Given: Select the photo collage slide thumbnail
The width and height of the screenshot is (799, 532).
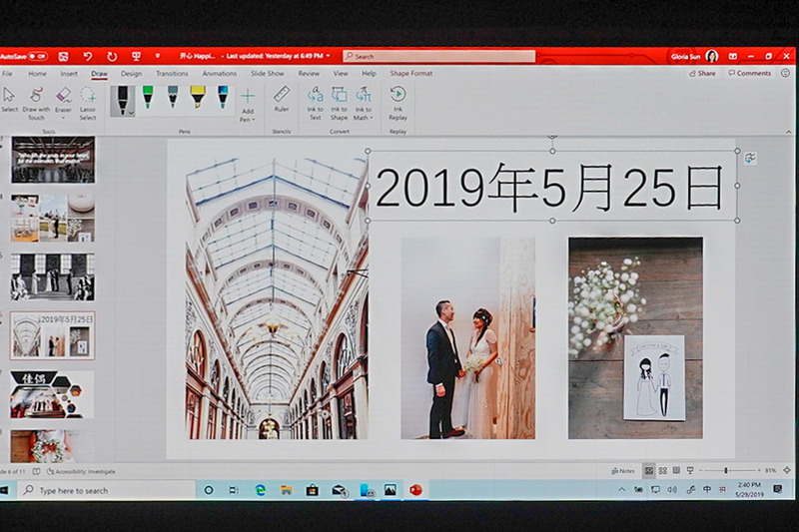Looking at the screenshot, I should coord(53,218).
